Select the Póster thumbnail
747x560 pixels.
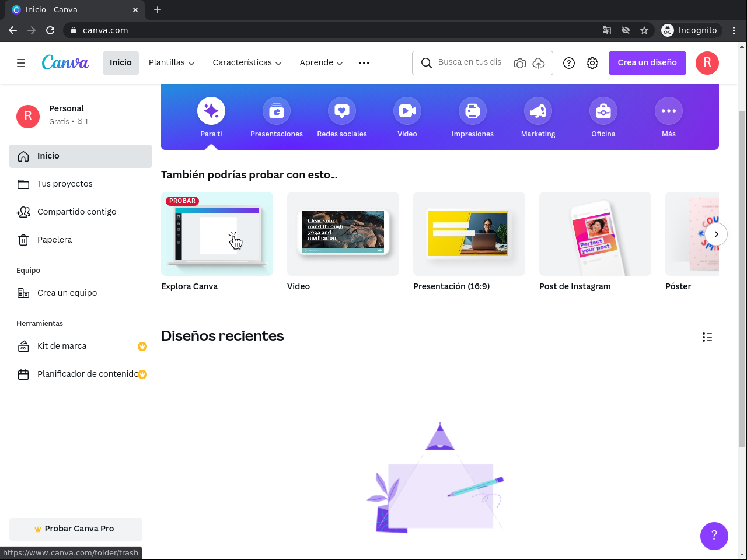pos(692,234)
